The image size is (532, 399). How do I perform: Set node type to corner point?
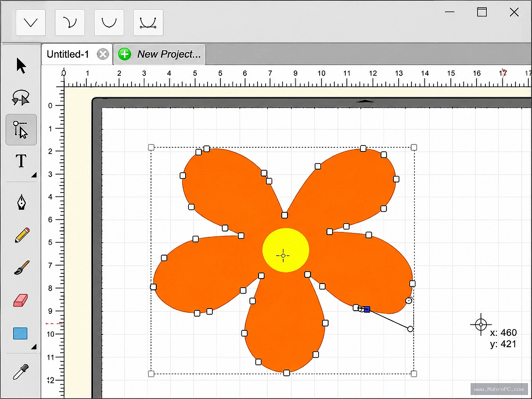[30, 23]
